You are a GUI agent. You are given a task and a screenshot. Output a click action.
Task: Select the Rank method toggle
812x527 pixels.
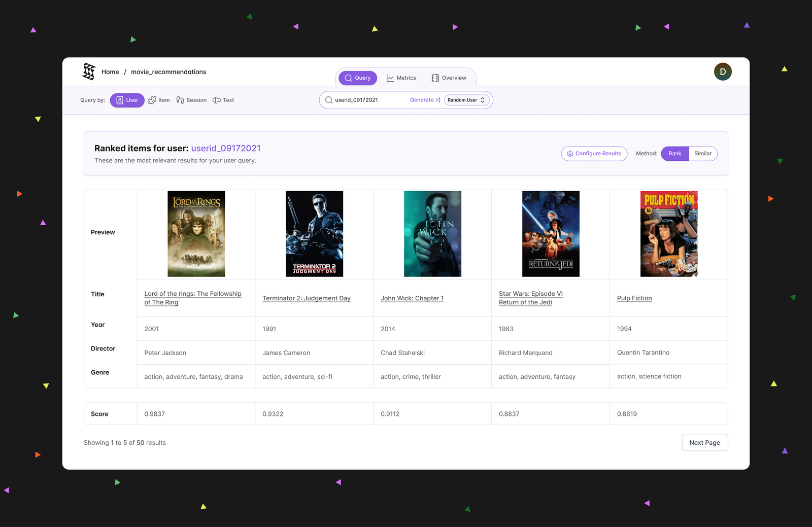click(x=675, y=154)
